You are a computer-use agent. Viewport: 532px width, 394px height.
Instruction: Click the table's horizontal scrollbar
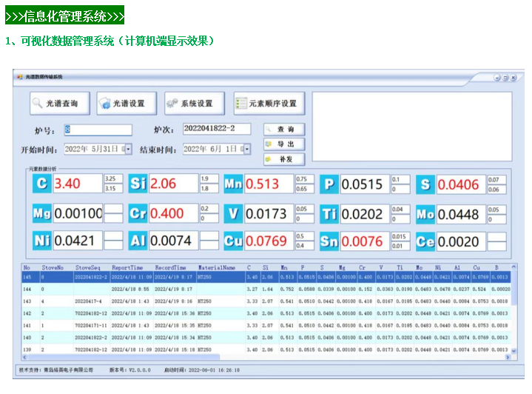pyautogui.click(x=266, y=357)
